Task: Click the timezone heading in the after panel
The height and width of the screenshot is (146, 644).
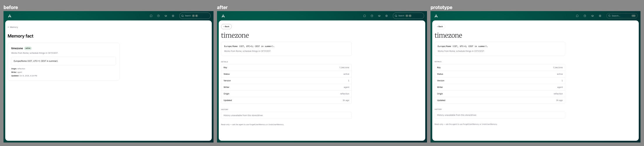Action: point(235,35)
